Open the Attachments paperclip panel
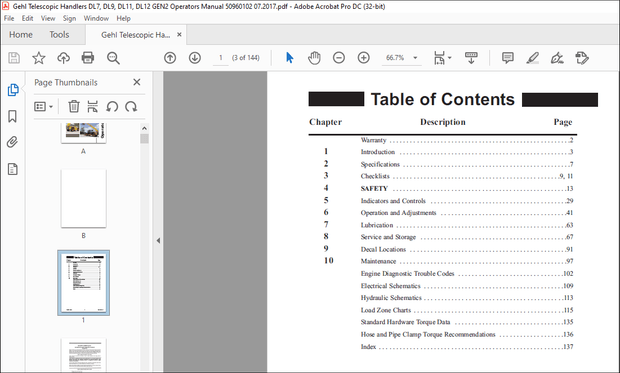 tap(12, 142)
